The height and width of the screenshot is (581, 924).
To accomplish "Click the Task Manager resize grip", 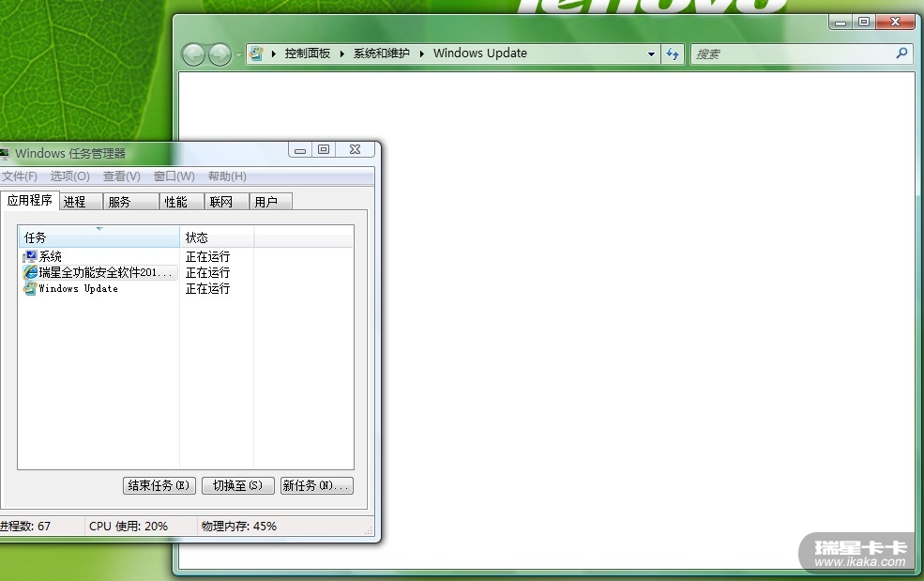I will (369, 530).
